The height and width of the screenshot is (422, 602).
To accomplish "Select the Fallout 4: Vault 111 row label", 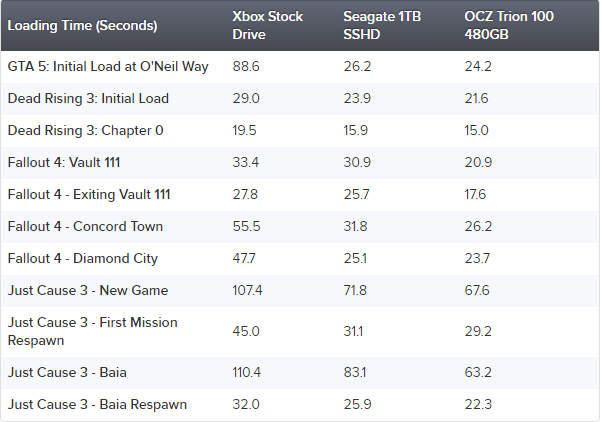I will pos(64,162).
